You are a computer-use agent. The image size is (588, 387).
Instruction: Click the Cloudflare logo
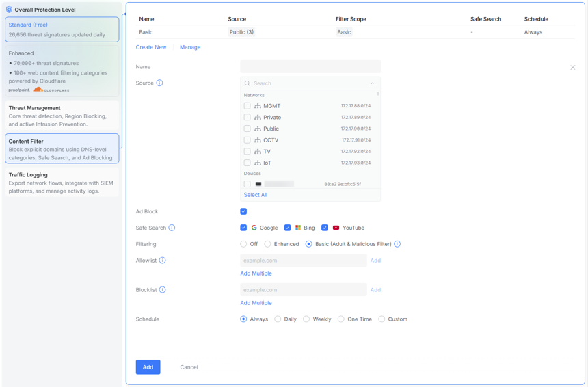pos(51,90)
